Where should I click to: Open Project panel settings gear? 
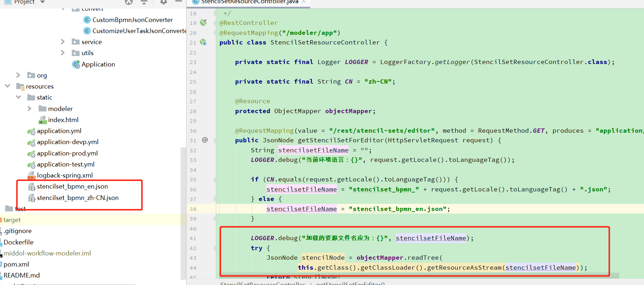163,2
